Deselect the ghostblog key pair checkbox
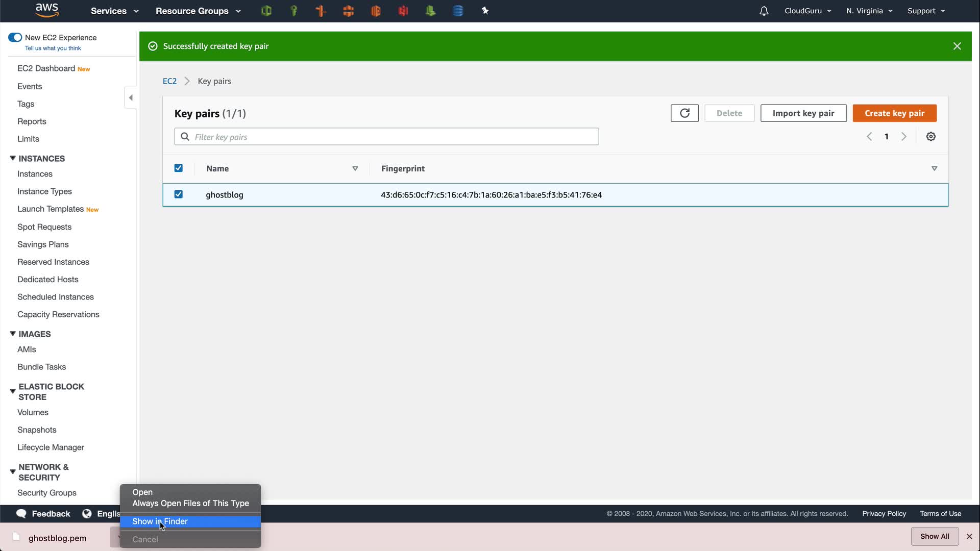 pos(179,194)
